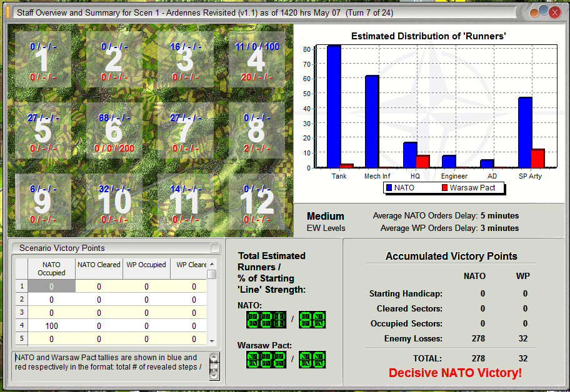This screenshot has height=392, width=570.
Task: Click the table scrollbar thumb
Action: pyautogui.click(x=212, y=274)
